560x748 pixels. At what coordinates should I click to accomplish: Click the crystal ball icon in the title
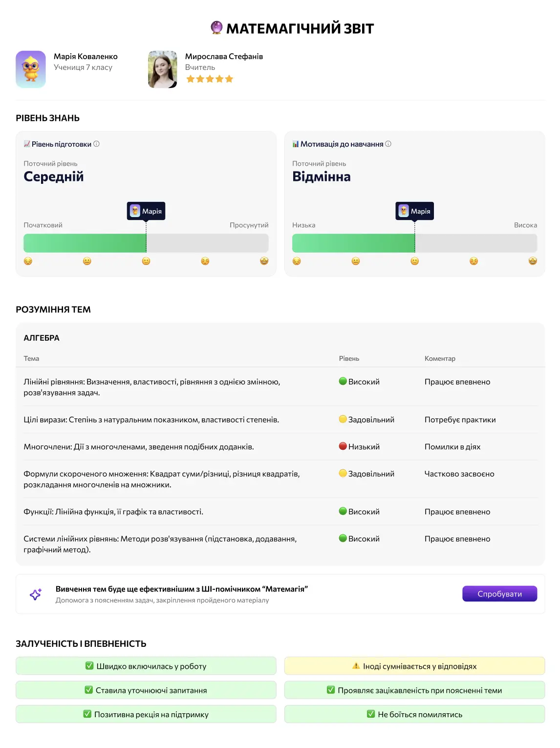(216, 28)
